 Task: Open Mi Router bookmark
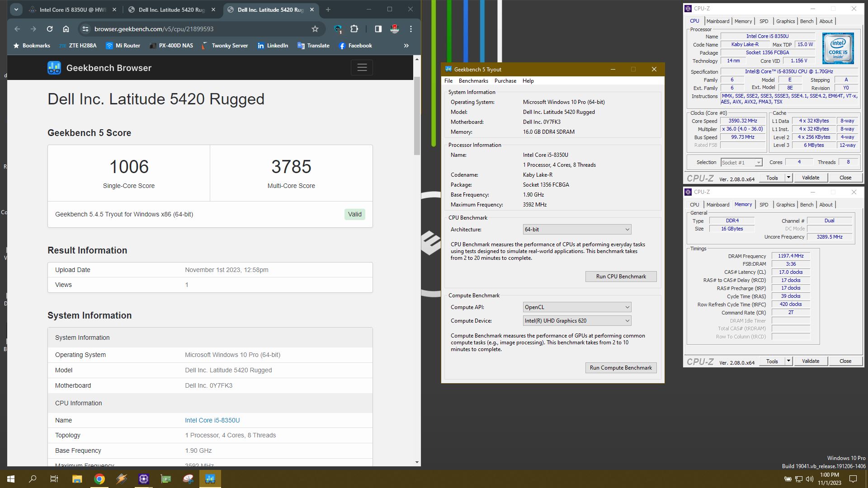pyautogui.click(x=123, y=46)
